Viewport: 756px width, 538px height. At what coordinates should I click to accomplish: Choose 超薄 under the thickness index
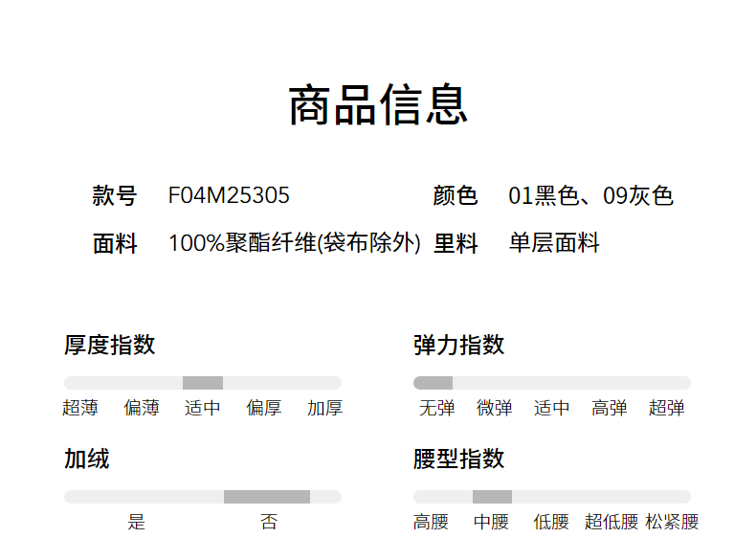click(80, 408)
